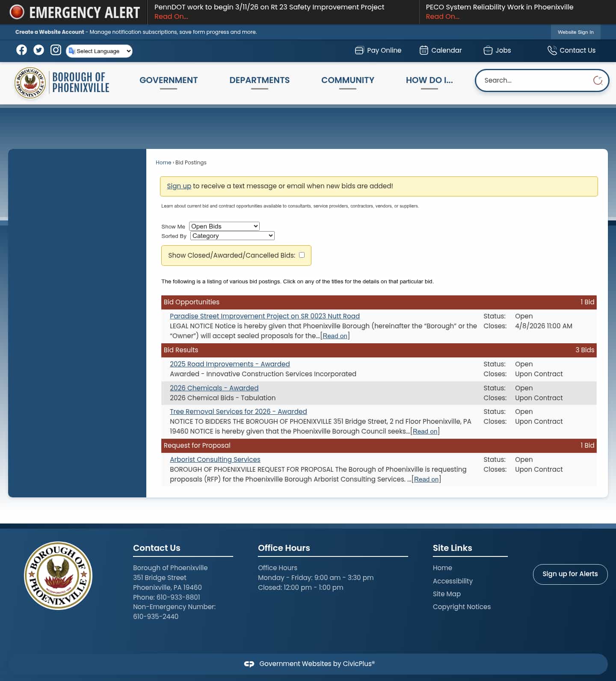
Task: Open the Select Language dropdown
Action: coord(99,51)
